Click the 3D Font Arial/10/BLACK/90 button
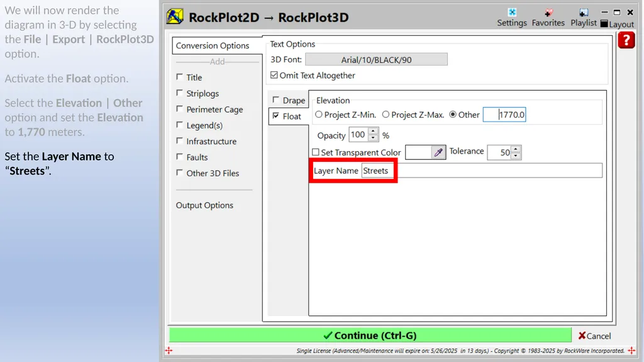This screenshot has height=362, width=644. (376, 60)
